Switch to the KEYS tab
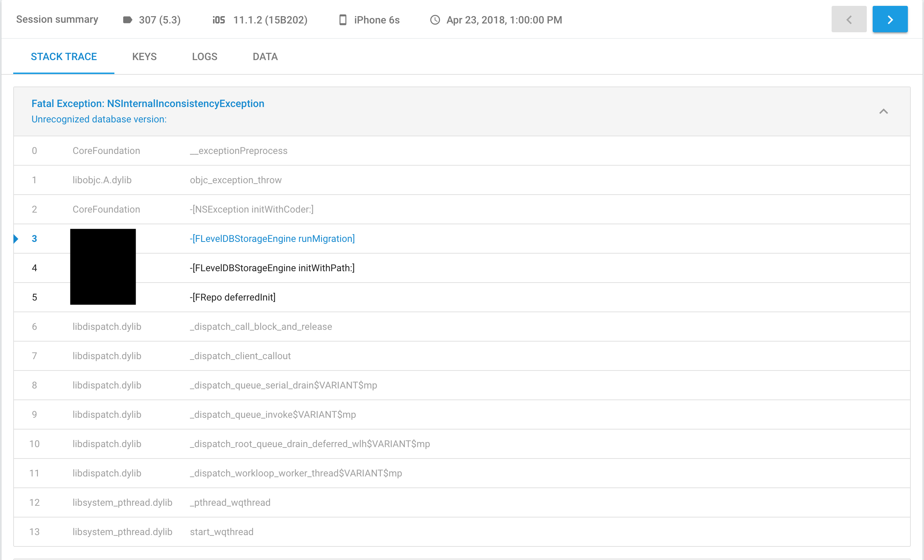The height and width of the screenshot is (560, 924). click(144, 56)
